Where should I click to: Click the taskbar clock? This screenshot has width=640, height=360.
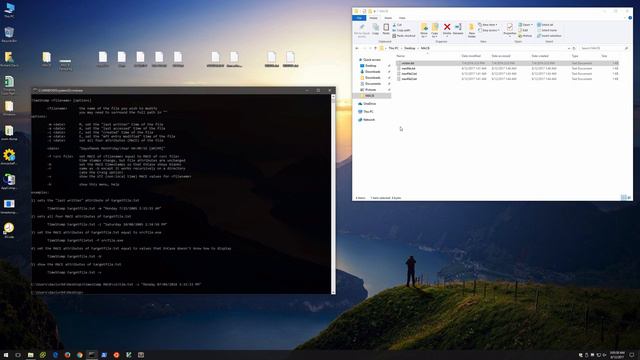click(617, 355)
